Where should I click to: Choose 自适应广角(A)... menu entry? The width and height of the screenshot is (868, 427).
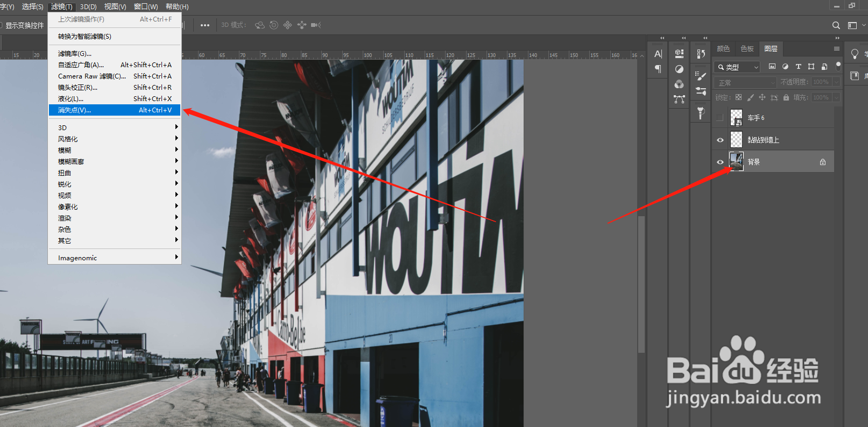coord(115,65)
